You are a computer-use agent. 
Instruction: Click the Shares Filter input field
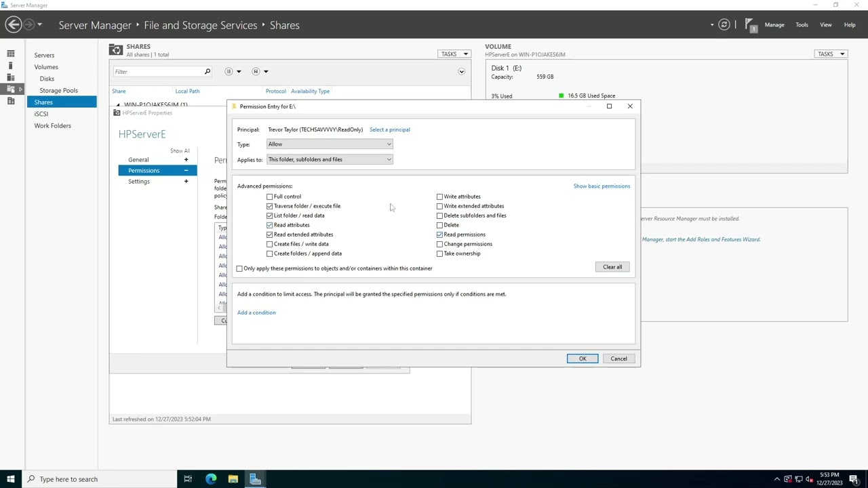(x=157, y=71)
